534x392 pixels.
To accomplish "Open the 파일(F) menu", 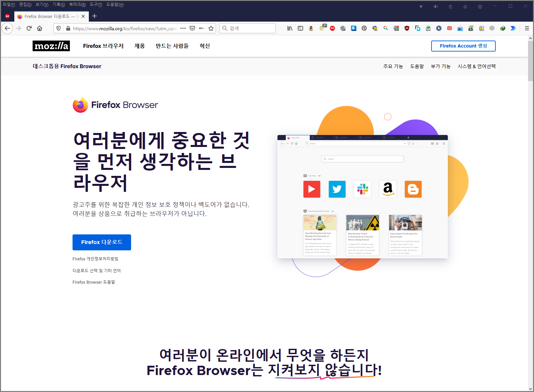I will point(9,5).
